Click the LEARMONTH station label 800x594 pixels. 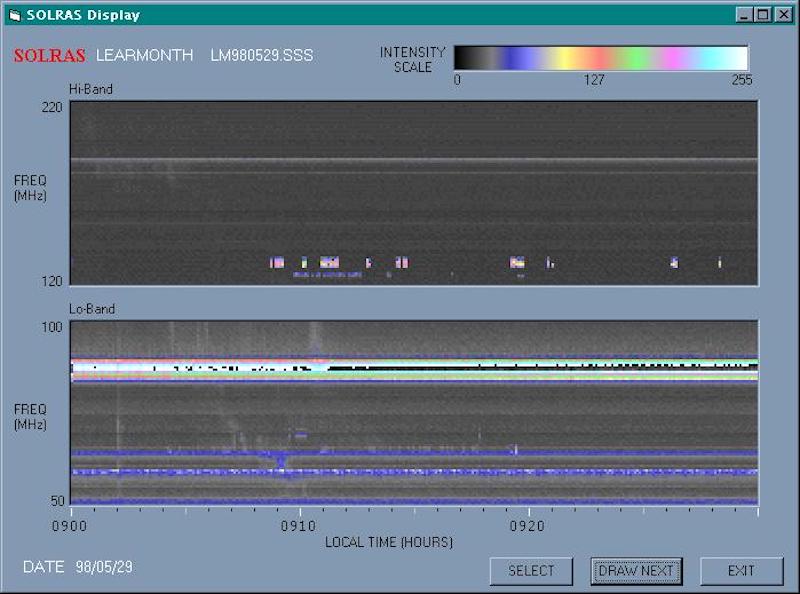[x=144, y=56]
